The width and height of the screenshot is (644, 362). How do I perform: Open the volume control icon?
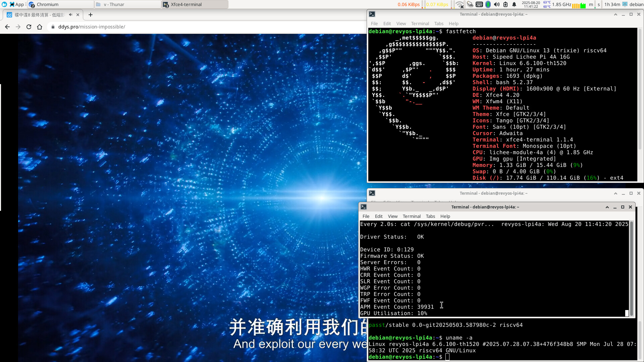click(497, 4)
